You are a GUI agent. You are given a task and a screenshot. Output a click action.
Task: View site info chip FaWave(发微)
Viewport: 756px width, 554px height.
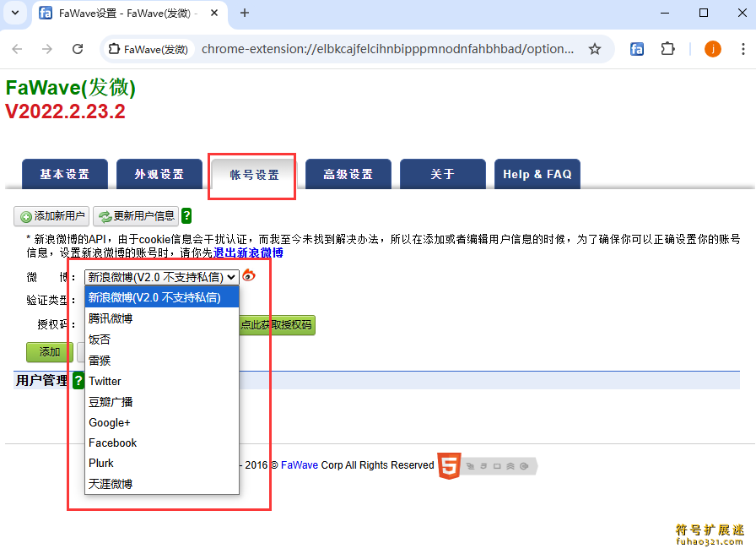point(148,49)
